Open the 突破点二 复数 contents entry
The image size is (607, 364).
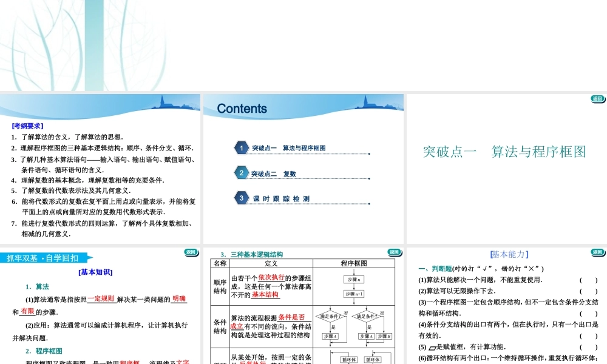pos(274,174)
